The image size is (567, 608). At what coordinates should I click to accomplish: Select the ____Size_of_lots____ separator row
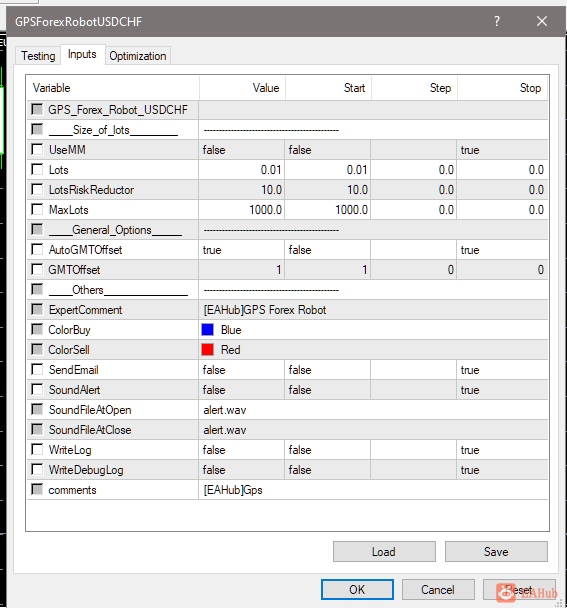click(287, 130)
